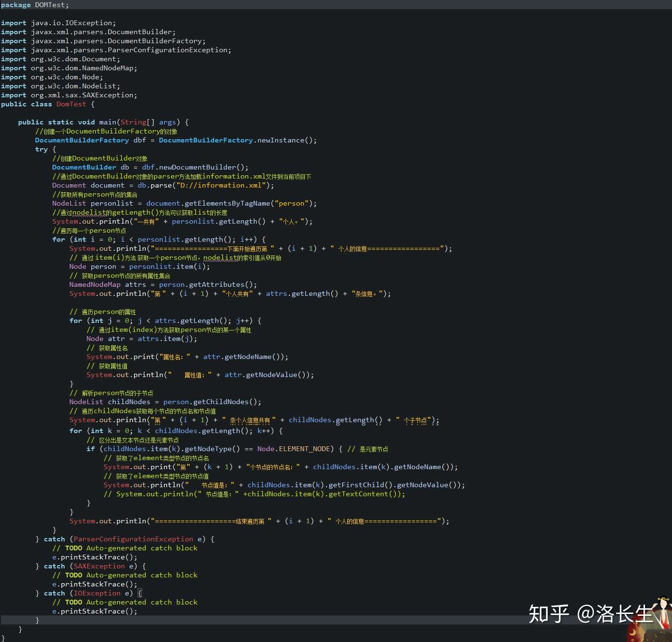Viewport: 672px width, 642px height.
Task: Click the "public static void main" method signature
Action: click(103, 122)
